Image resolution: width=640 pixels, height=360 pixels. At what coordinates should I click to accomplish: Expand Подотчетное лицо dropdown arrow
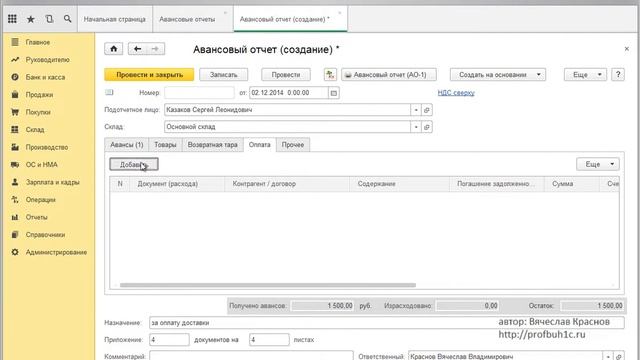point(416,110)
